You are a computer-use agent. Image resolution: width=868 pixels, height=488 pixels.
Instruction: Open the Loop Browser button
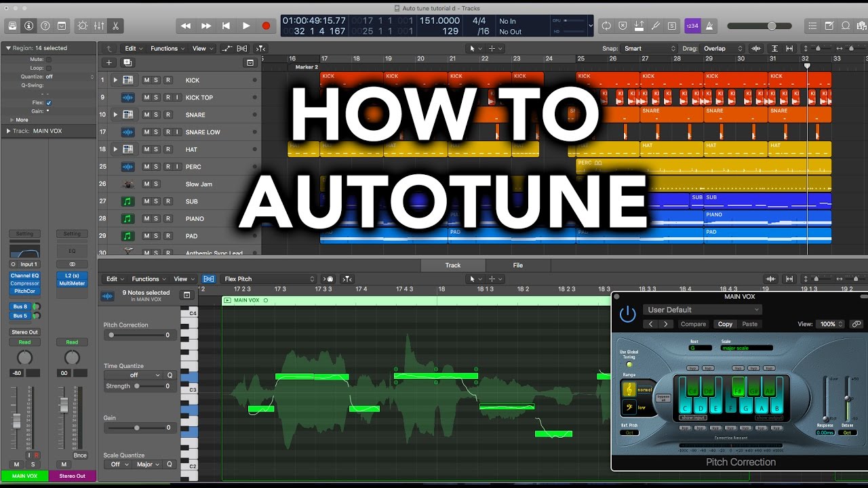tap(846, 26)
